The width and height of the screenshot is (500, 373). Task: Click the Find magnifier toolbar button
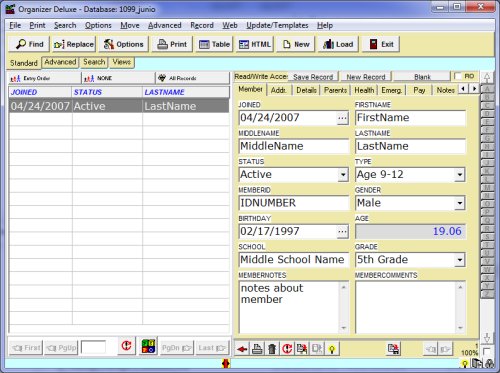pyautogui.click(x=29, y=44)
